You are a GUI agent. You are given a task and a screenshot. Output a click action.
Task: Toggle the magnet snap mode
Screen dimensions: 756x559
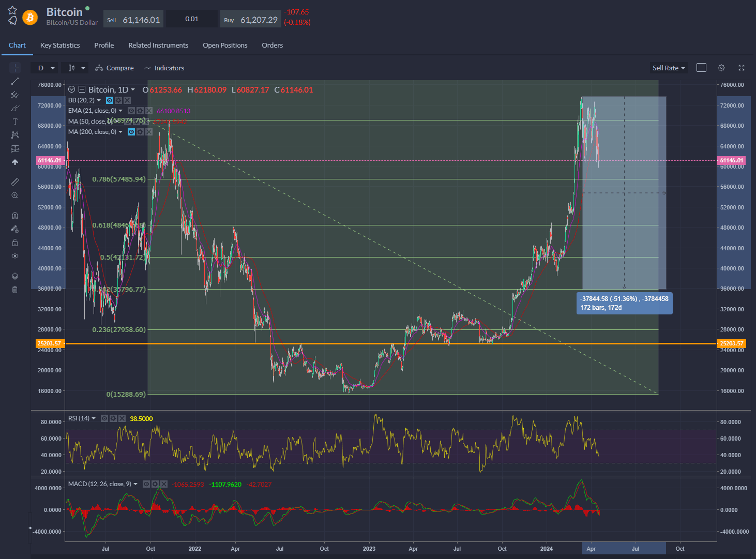(x=15, y=215)
